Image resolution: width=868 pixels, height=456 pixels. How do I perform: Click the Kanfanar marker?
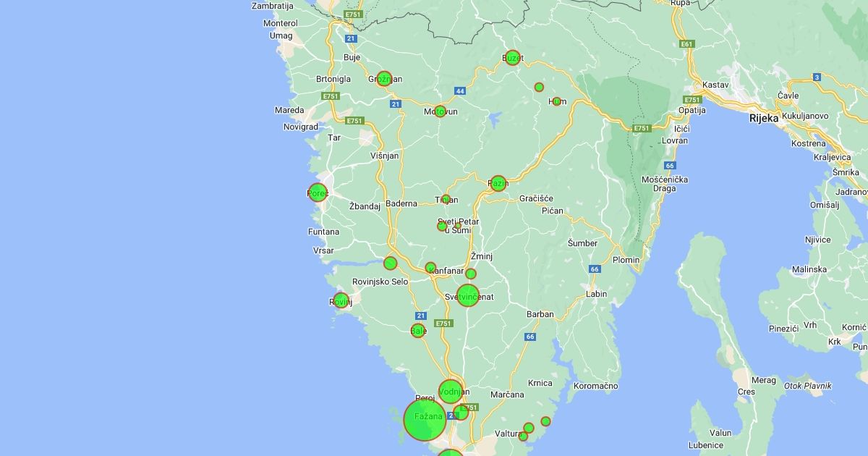coord(430,268)
